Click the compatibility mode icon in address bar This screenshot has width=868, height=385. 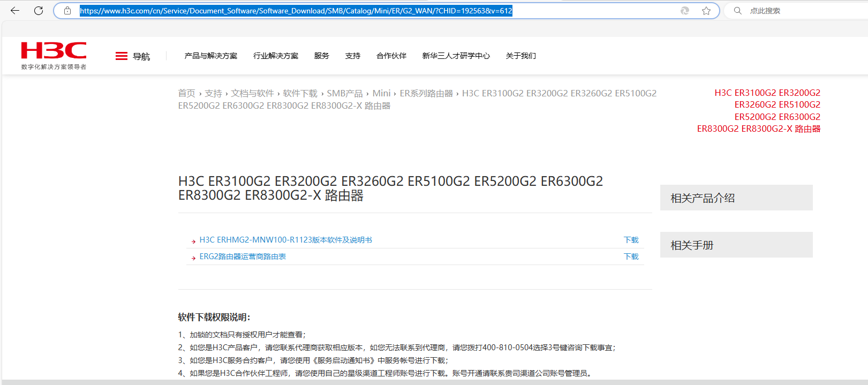pyautogui.click(x=685, y=11)
